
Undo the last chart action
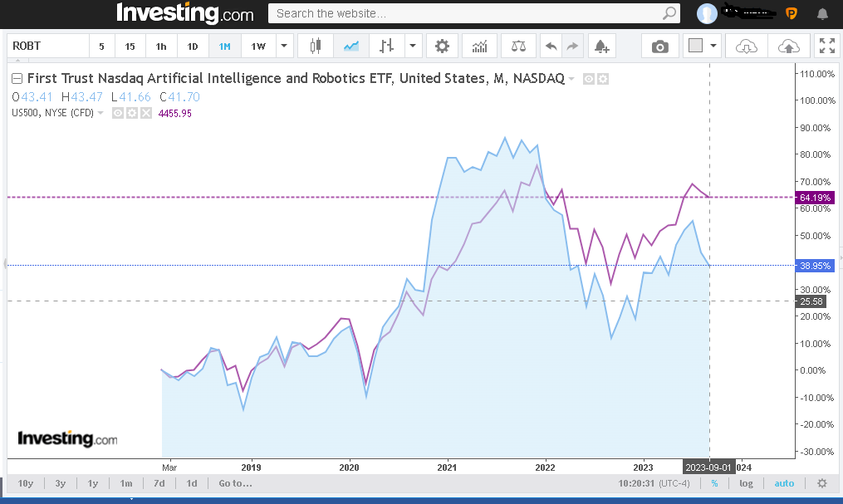point(551,46)
